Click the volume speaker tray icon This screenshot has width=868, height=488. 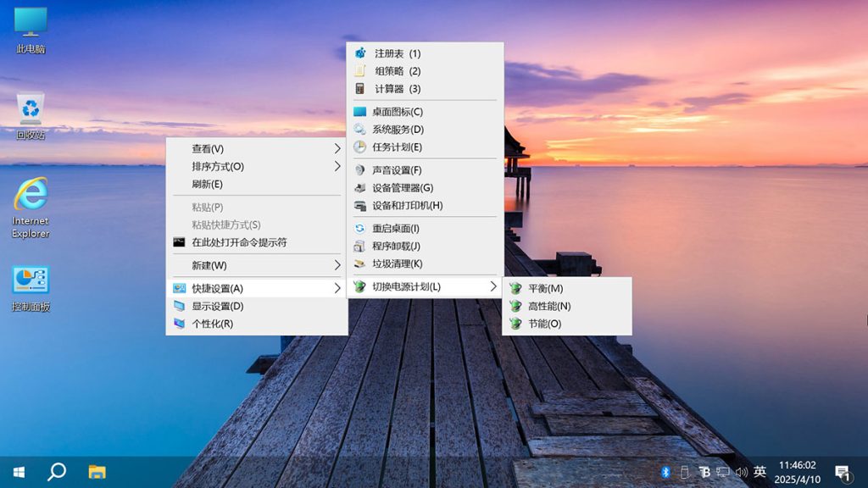(x=741, y=472)
